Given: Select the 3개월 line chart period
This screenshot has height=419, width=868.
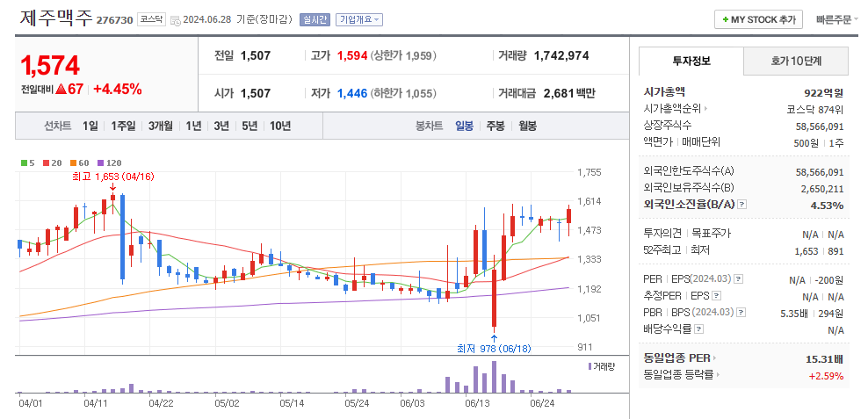Looking at the screenshot, I should pos(161,126).
